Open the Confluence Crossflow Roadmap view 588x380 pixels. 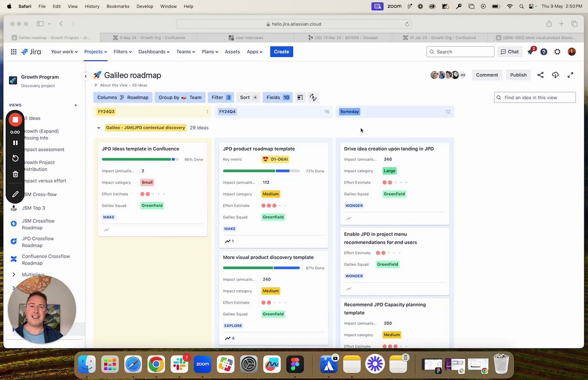tap(45, 260)
